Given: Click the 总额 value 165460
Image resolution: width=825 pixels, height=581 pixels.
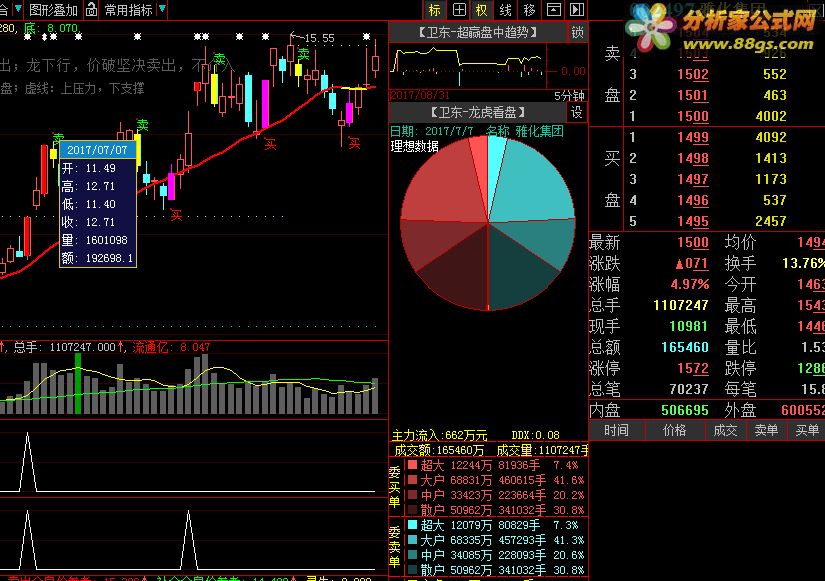Looking at the screenshot, I should (685, 347).
